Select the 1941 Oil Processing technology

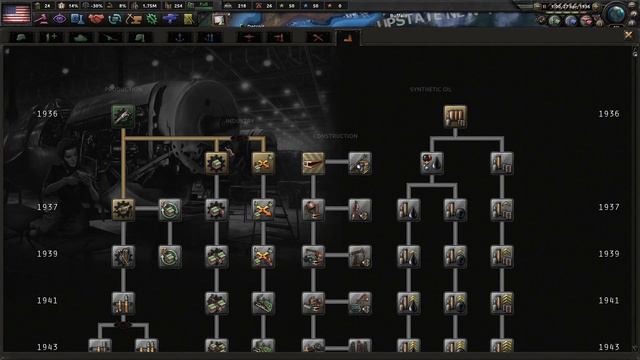tap(409, 303)
